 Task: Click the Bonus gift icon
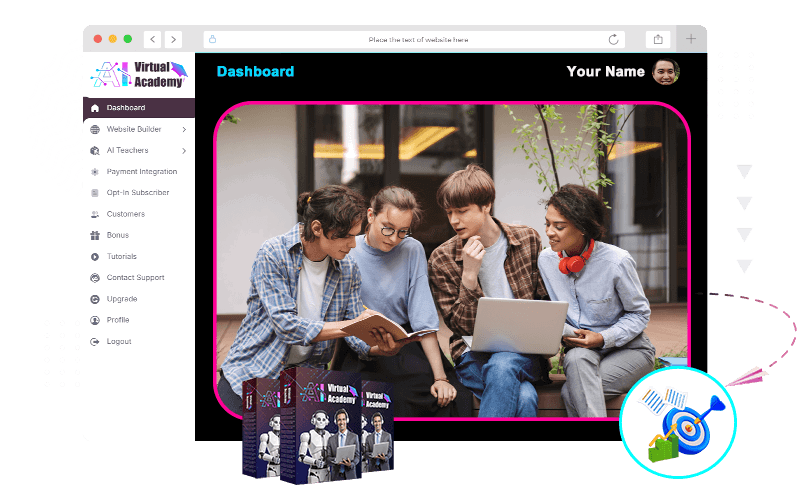tap(95, 235)
